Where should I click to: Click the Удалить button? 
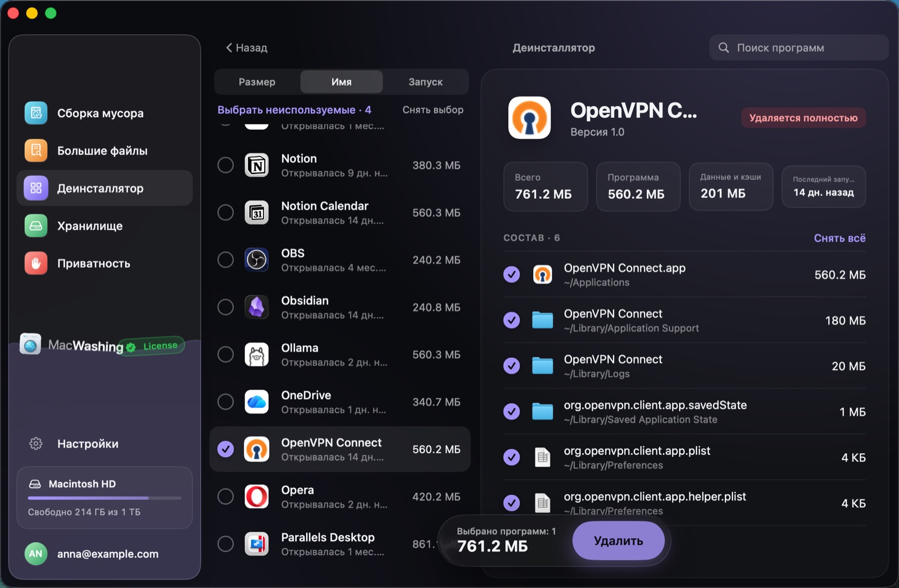(x=619, y=541)
